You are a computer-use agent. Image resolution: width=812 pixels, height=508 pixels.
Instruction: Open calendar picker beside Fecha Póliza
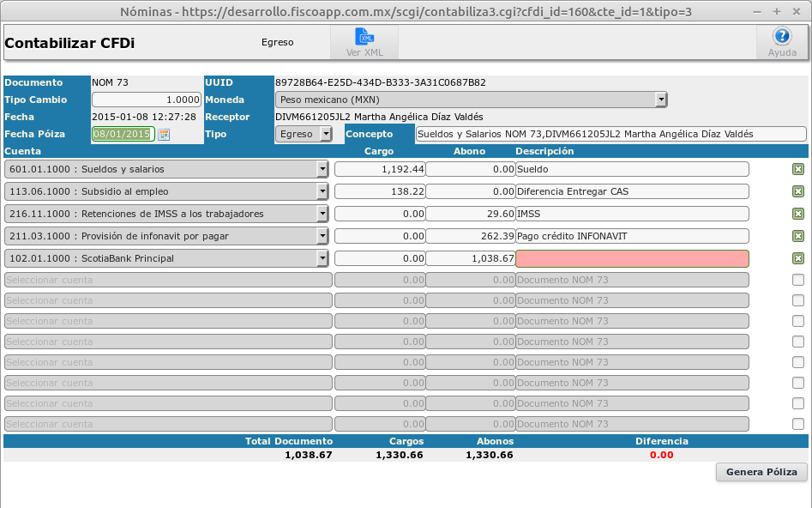click(x=164, y=135)
